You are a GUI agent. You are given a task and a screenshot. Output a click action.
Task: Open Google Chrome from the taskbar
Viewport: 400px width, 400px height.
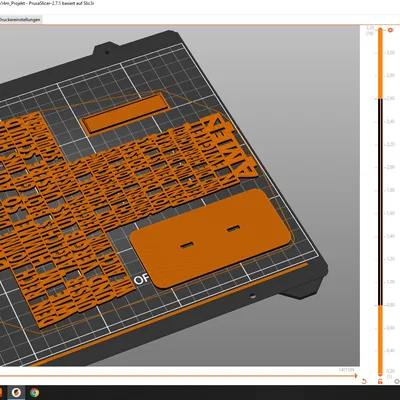[x=34, y=392]
